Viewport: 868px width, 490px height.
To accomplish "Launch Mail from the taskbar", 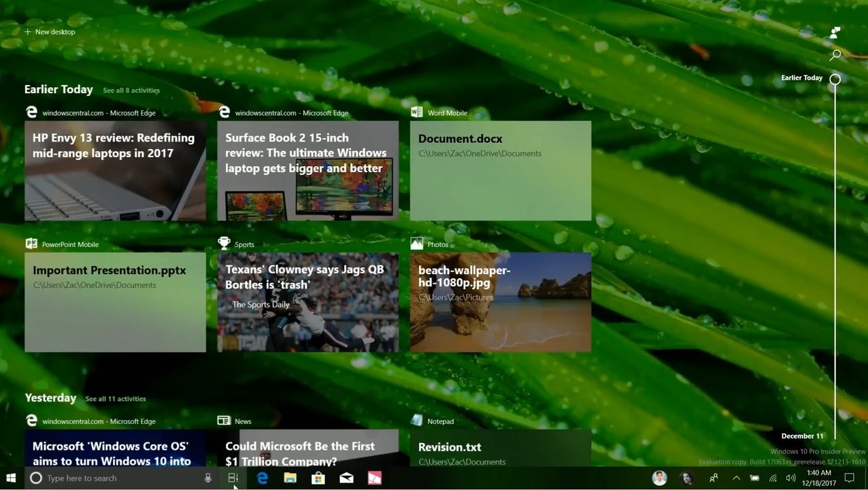I will (346, 478).
